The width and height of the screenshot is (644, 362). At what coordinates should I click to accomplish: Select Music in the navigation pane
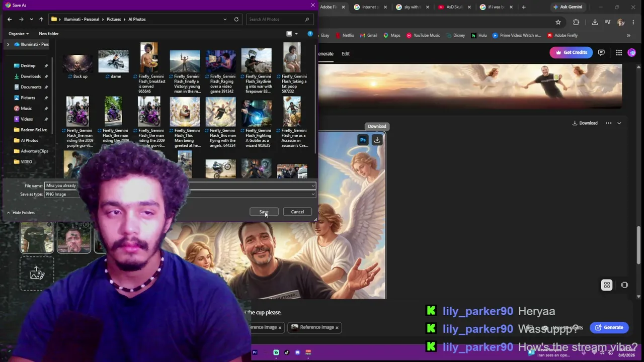pyautogui.click(x=26, y=108)
